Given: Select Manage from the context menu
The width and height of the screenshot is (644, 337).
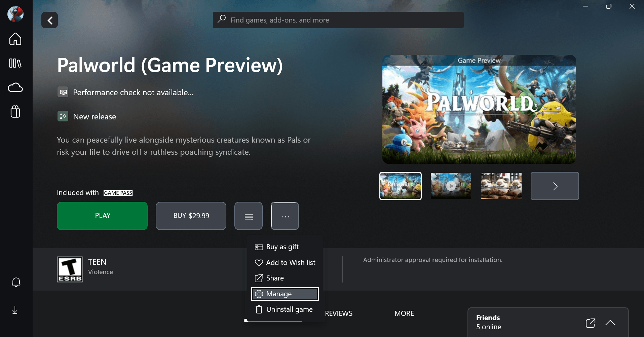Looking at the screenshot, I should tap(285, 294).
